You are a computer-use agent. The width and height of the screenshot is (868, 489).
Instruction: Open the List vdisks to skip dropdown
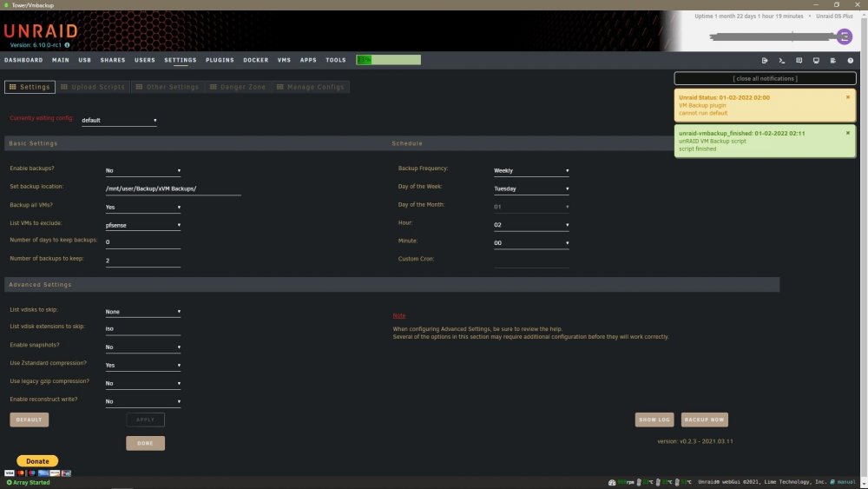coord(143,312)
